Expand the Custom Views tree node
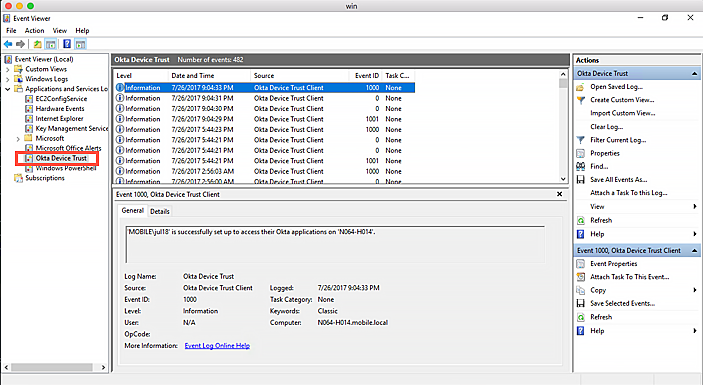The height and width of the screenshot is (385, 703). [x=7, y=69]
